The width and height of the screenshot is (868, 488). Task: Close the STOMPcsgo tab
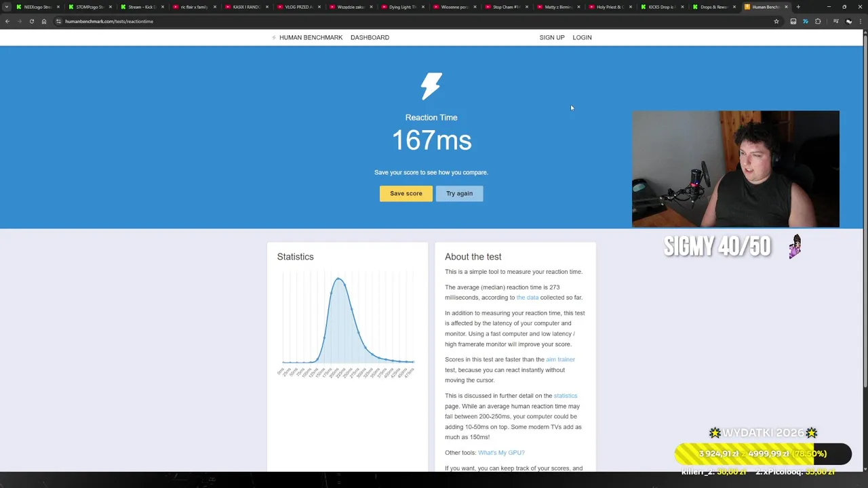[111, 7]
